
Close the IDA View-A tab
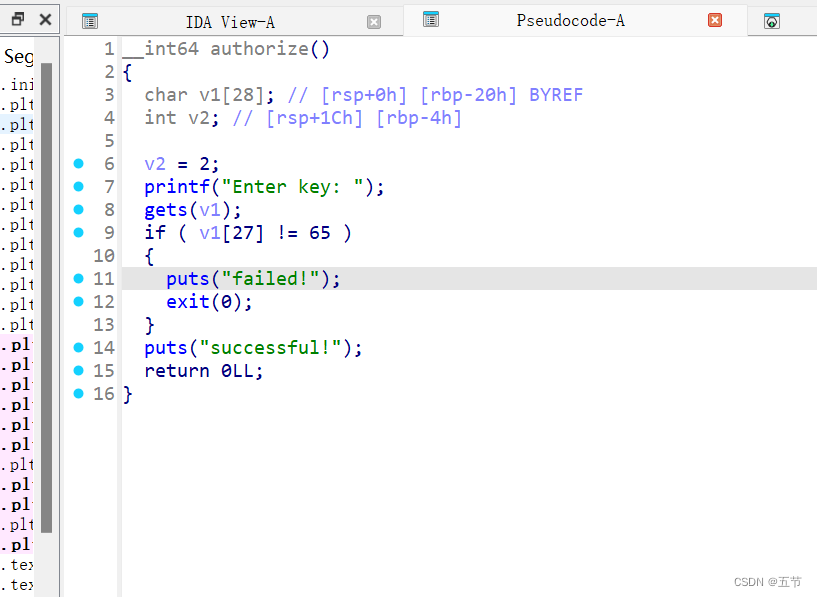pyautogui.click(x=374, y=22)
